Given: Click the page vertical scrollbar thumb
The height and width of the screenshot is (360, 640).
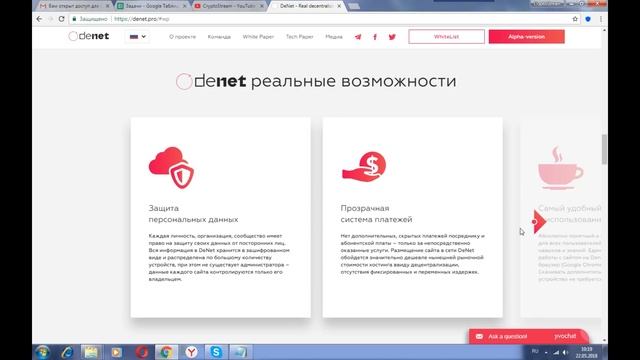Looking at the screenshot, I should pyautogui.click(x=604, y=149).
